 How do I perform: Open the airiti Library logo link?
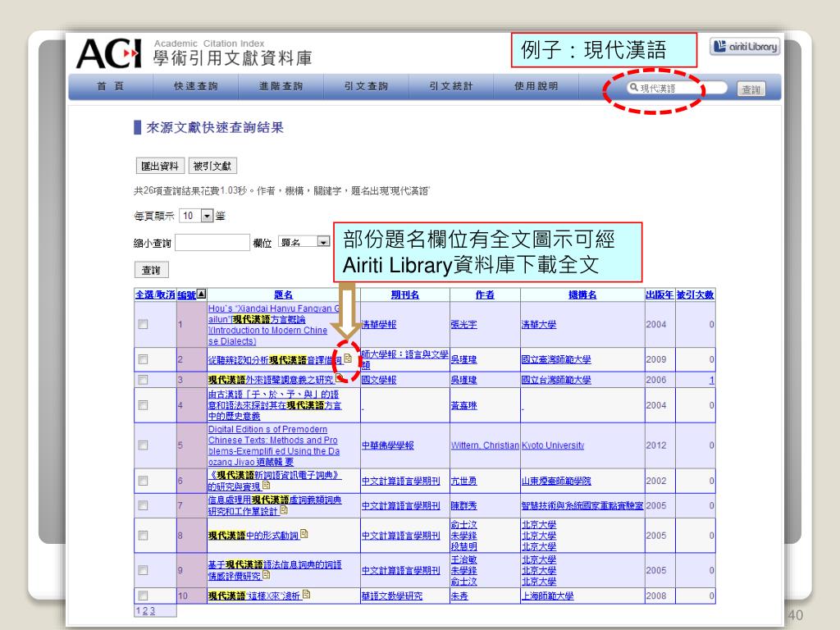pyautogui.click(x=745, y=47)
